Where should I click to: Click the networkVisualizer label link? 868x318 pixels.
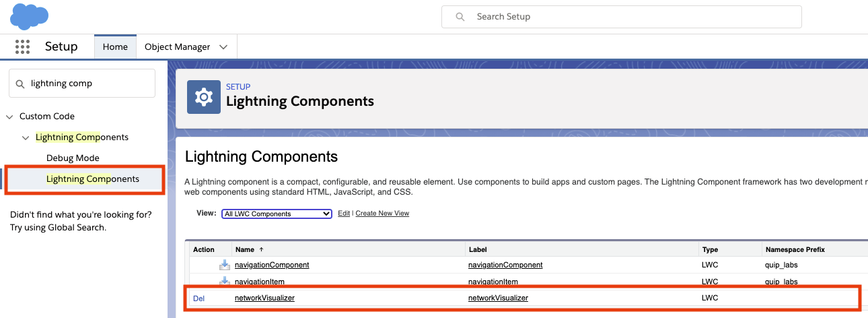pyautogui.click(x=498, y=298)
